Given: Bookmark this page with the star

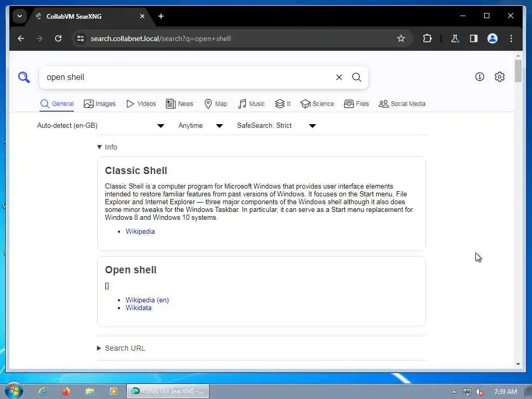Looking at the screenshot, I should [x=401, y=38].
